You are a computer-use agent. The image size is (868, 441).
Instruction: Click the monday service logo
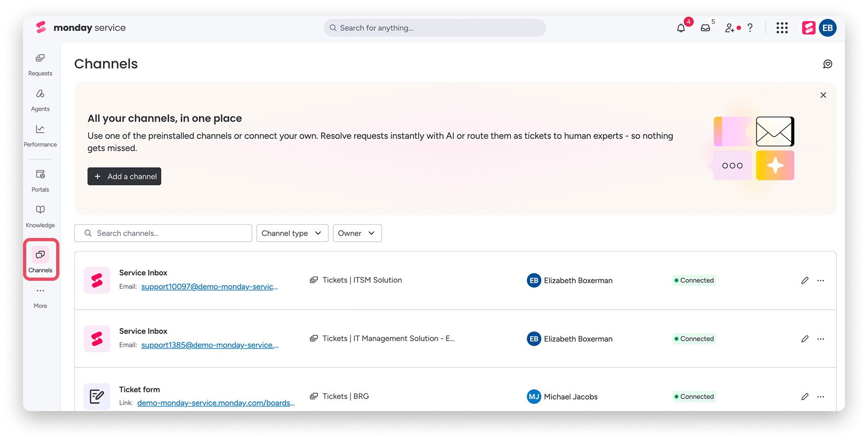[x=81, y=28]
